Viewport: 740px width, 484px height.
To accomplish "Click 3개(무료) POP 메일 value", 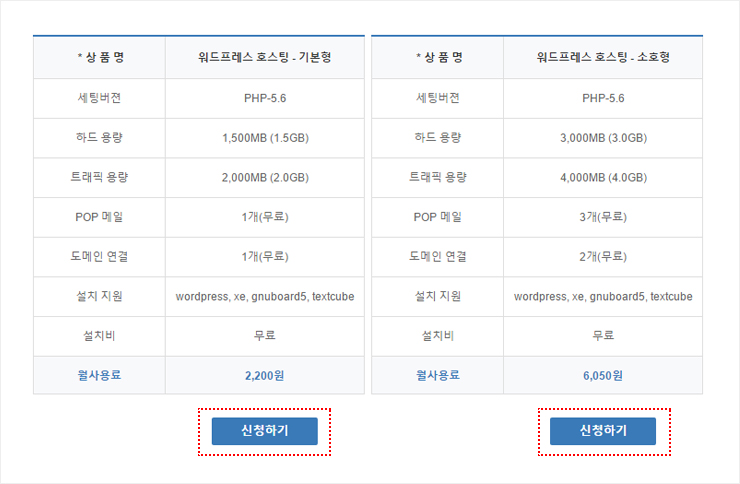I will click(603, 217).
